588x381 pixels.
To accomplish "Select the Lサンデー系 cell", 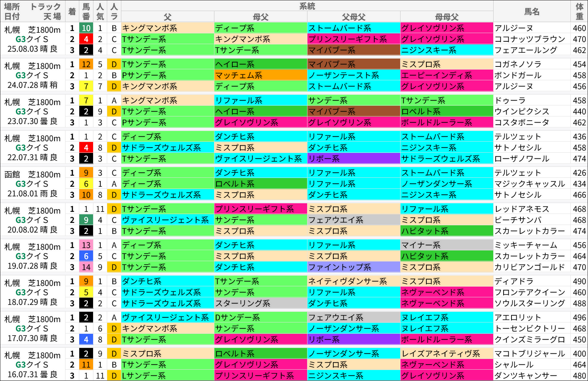I will (x=168, y=376).
